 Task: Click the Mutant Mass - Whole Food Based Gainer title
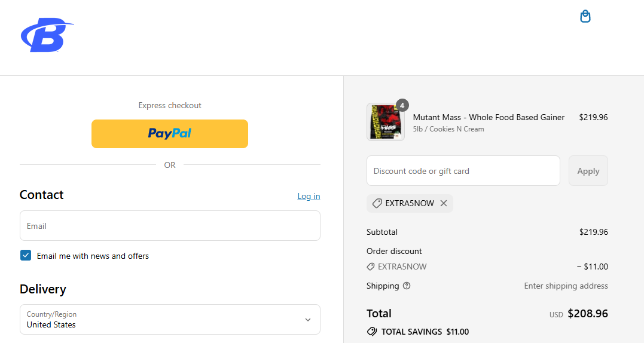click(489, 117)
